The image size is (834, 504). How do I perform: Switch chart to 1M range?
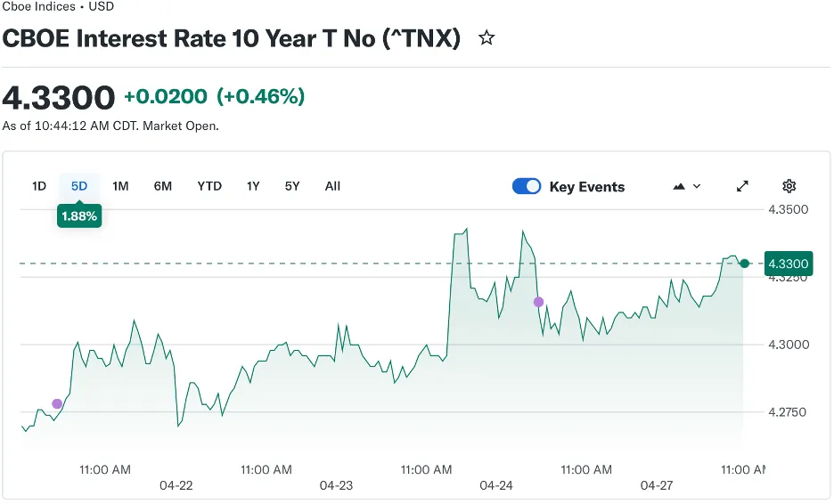click(x=120, y=186)
